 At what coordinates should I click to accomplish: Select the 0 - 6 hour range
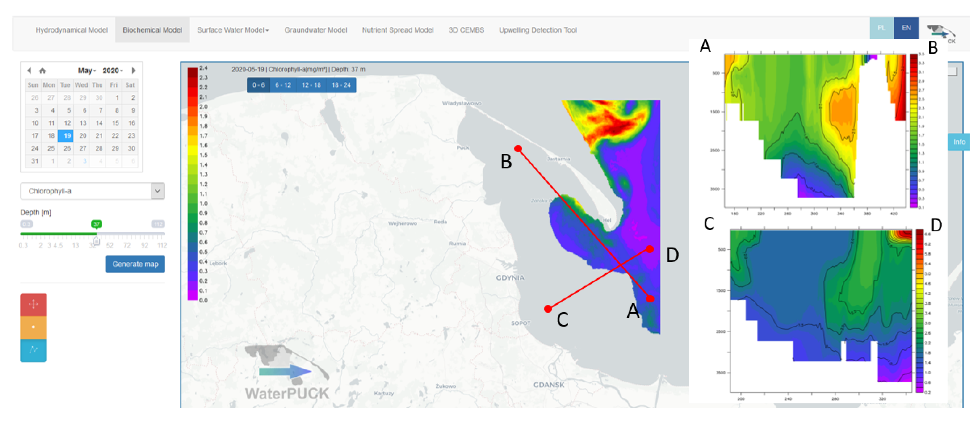pyautogui.click(x=258, y=85)
